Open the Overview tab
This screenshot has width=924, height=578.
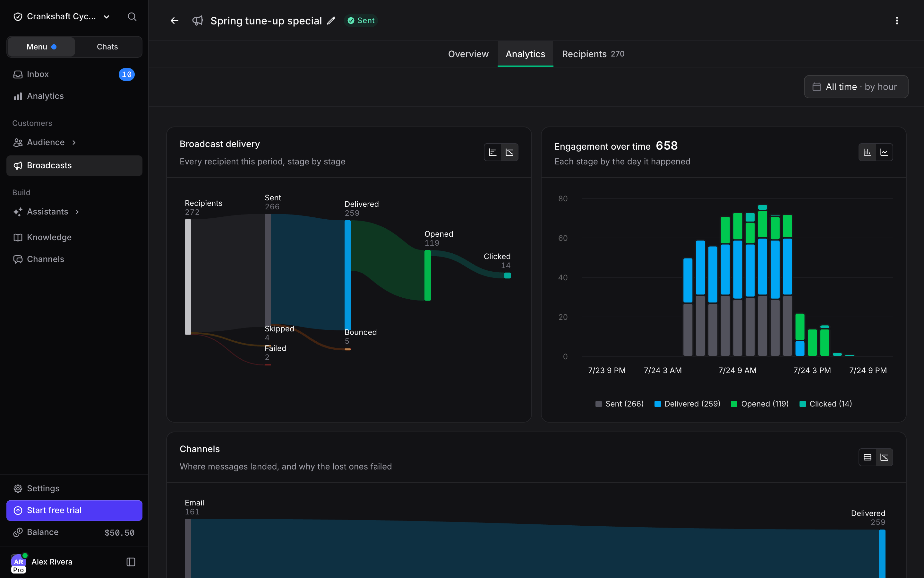click(x=468, y=54)
